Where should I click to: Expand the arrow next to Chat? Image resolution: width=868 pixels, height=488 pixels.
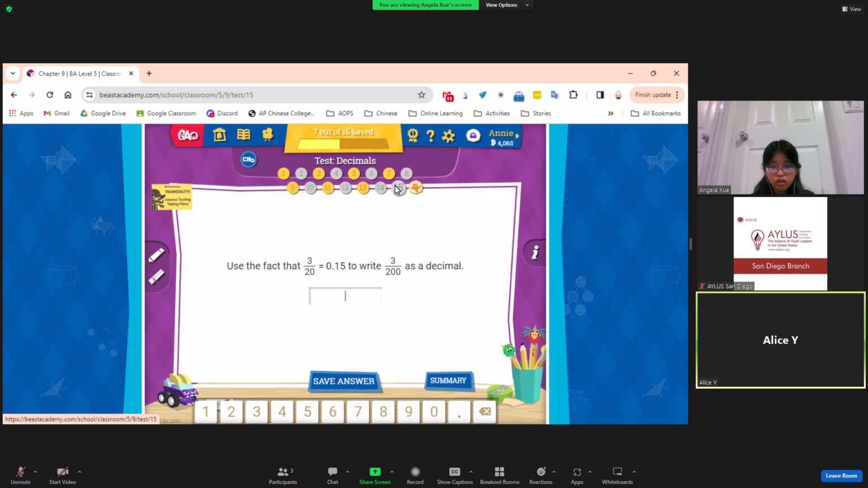(x=347, y=472)
